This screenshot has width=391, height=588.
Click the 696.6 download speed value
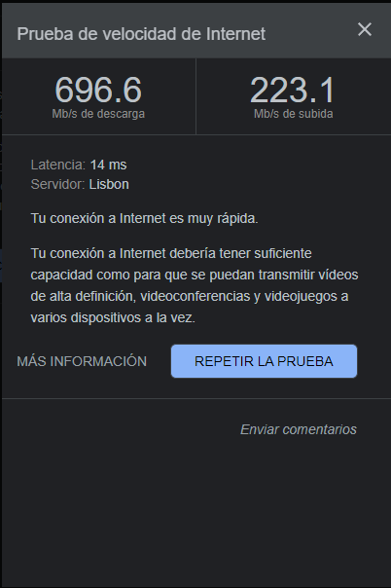pos(98,90)
